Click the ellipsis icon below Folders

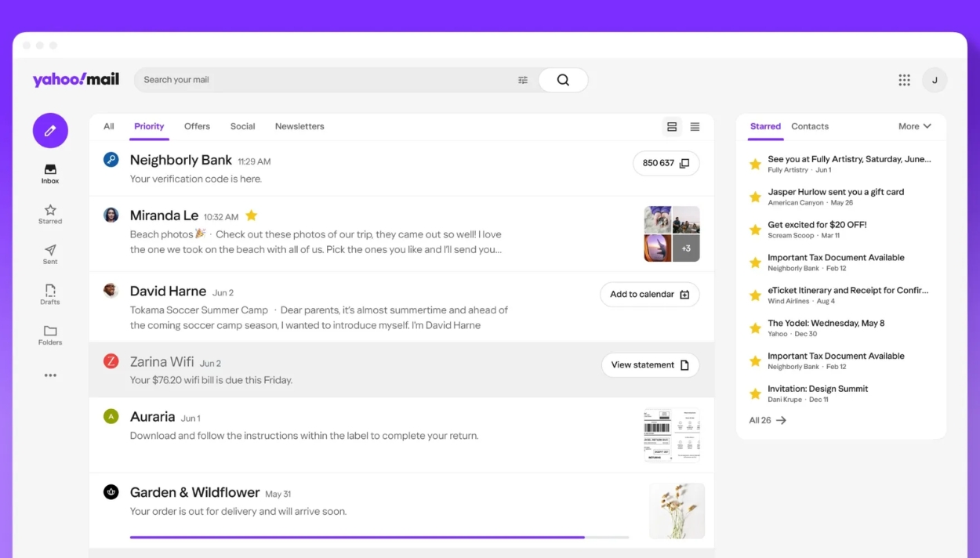pyautogui.click(x=49, y=375)
